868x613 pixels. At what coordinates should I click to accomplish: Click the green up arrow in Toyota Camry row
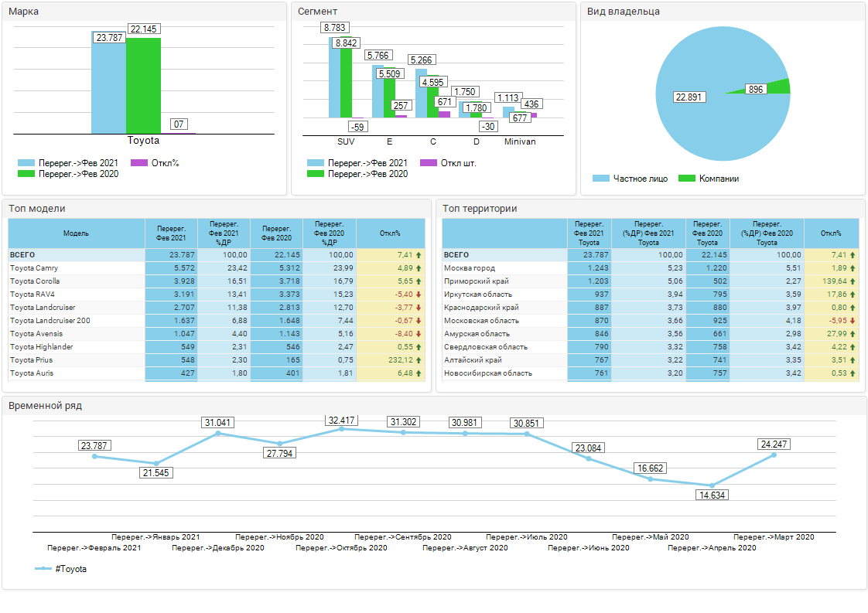coord(419,268)
